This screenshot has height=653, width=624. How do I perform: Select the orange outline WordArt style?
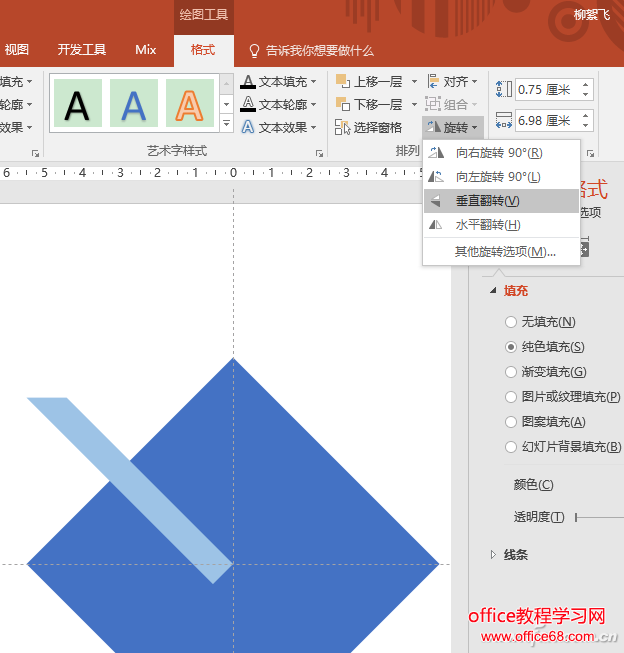[x=190, y=104]
